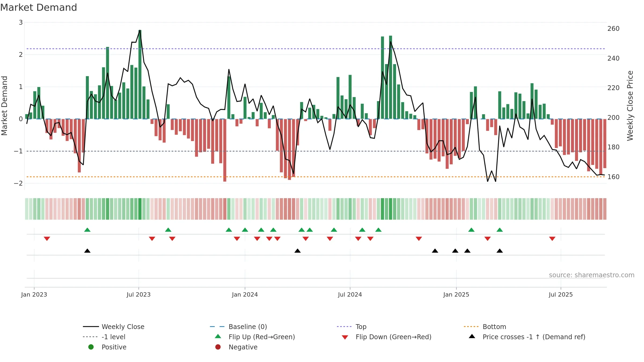Click the −1 tick on the demand axis
The image size is (644, 362).
pyautogui.click(x=19, y=151)
